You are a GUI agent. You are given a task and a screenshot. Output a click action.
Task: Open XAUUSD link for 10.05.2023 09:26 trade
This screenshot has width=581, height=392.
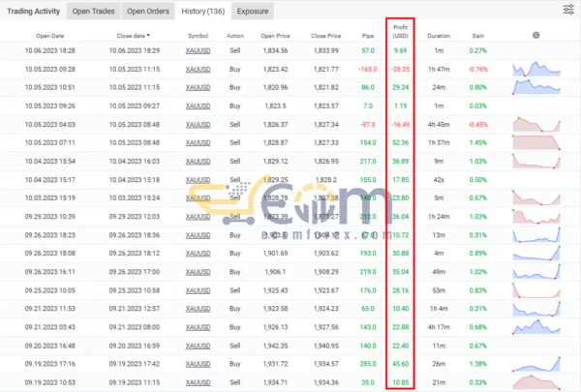tap(198, 106)
